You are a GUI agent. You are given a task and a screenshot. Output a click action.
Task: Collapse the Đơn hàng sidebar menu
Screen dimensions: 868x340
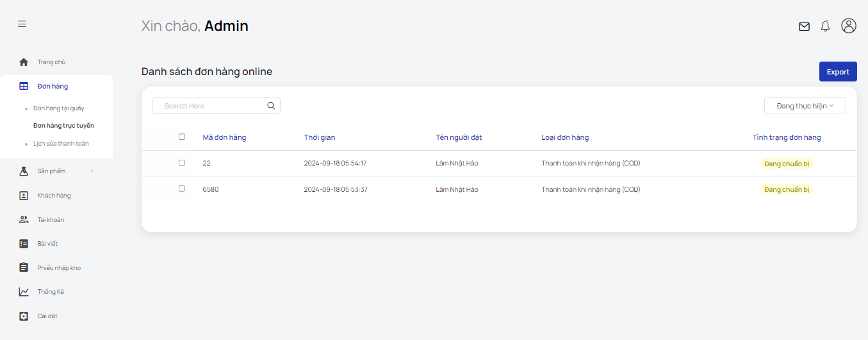click(x=53, y=86)
